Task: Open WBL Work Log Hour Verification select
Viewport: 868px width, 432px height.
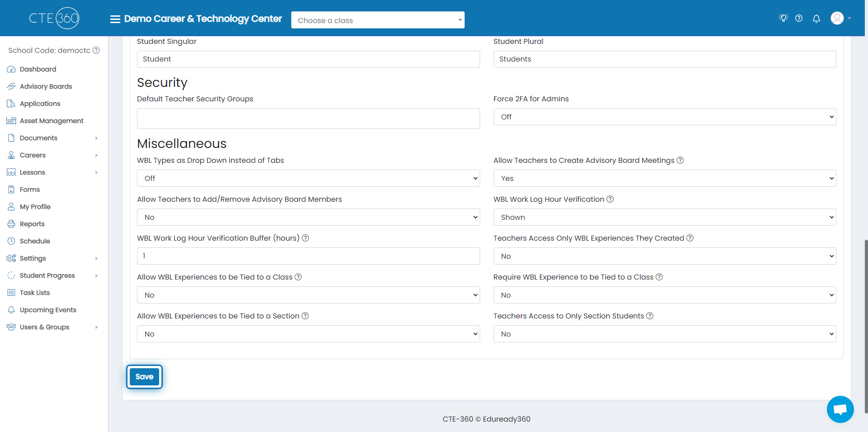Action: coord(665,217)
